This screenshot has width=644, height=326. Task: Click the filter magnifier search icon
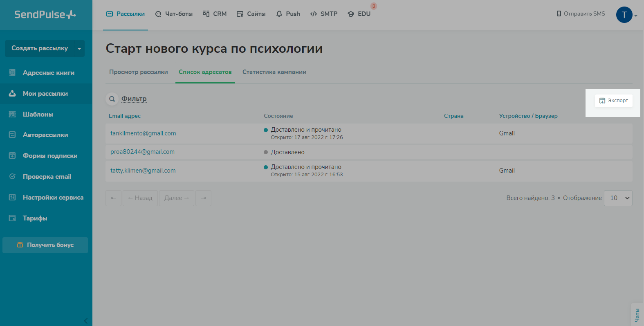click(112, 99)
